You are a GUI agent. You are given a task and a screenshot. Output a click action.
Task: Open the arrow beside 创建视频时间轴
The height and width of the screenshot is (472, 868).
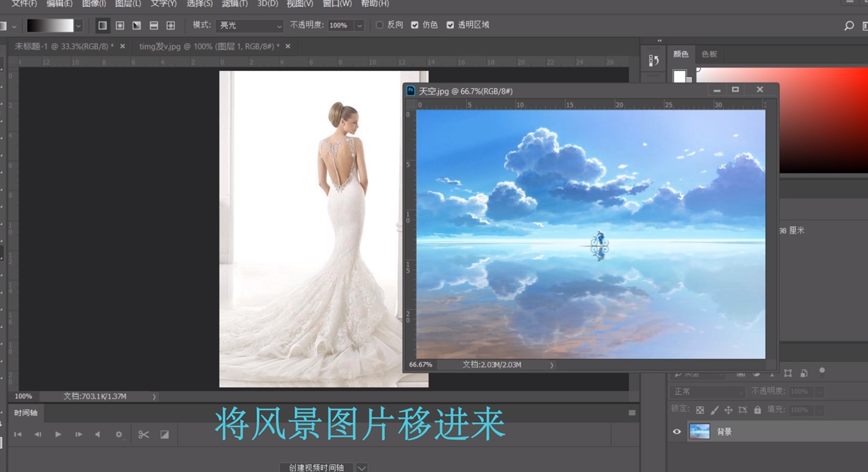coord(361,467)
